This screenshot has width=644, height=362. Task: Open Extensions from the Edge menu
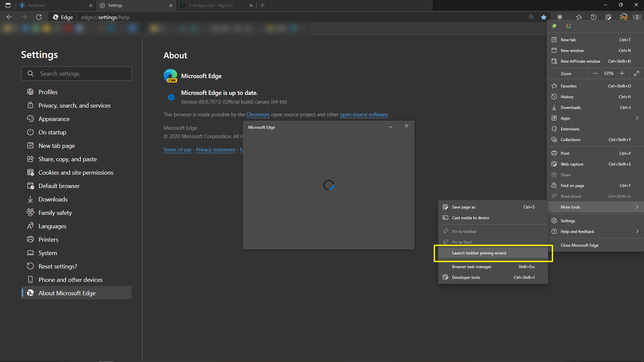596,128
